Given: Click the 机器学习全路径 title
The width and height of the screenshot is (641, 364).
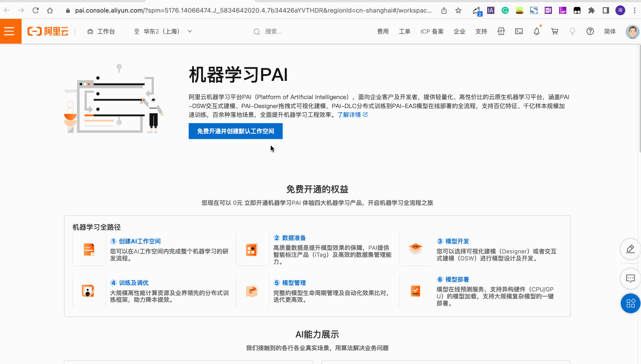Looking at the screenshot, I should pos(97,227).
